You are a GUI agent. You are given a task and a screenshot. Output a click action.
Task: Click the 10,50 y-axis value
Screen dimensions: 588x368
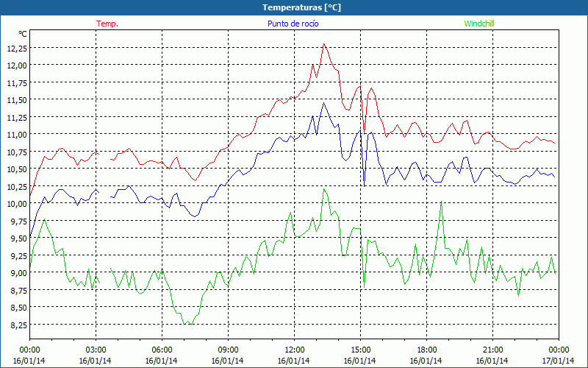(x=17, y=169)
